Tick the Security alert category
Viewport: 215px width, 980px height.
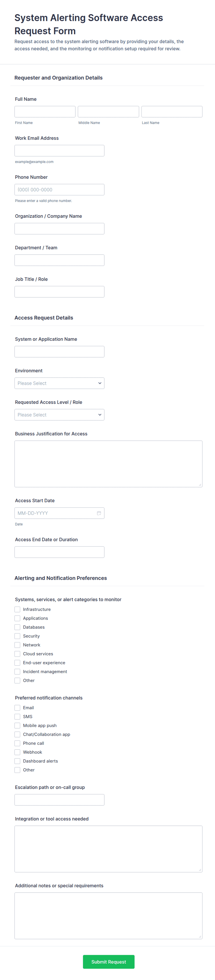[18, 636]
